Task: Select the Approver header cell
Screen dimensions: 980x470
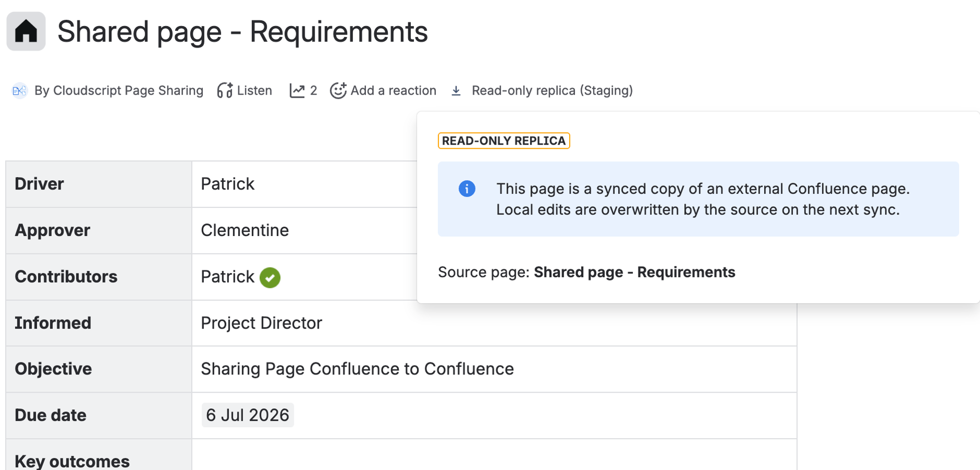Action: [99, 231]
